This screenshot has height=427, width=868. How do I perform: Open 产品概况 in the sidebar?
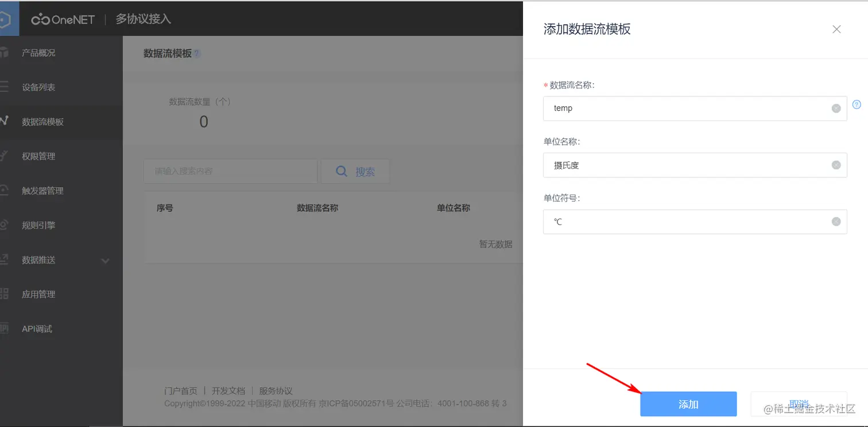[38, 53]
